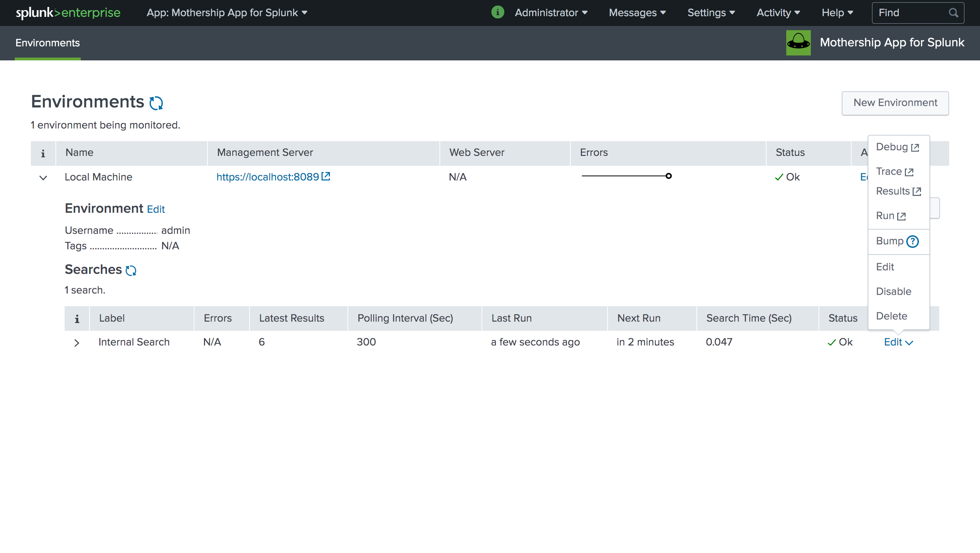The image size is (980, 553).
Task: Select Edit from the actions menu
Action: tap(885, 267)
